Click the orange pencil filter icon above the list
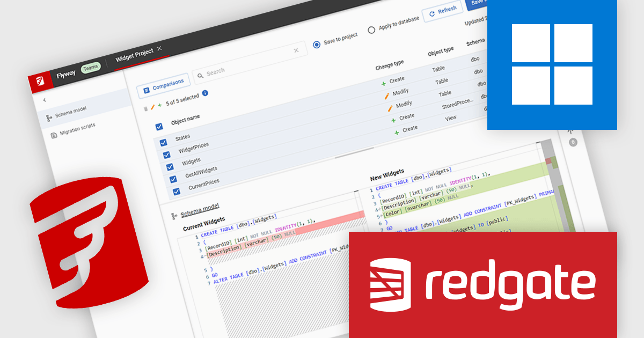Image resolution: width=644 pixels, height=338 pixels. coord(152,107)
